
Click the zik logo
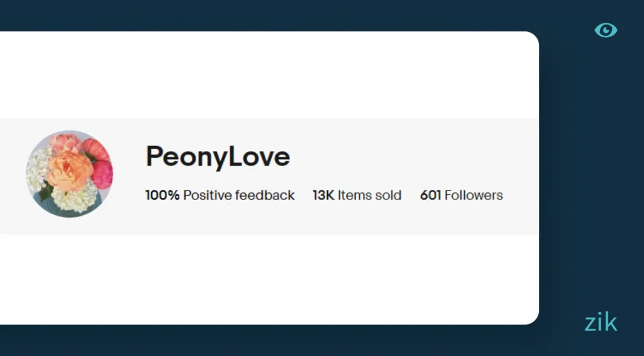(601, 323)
